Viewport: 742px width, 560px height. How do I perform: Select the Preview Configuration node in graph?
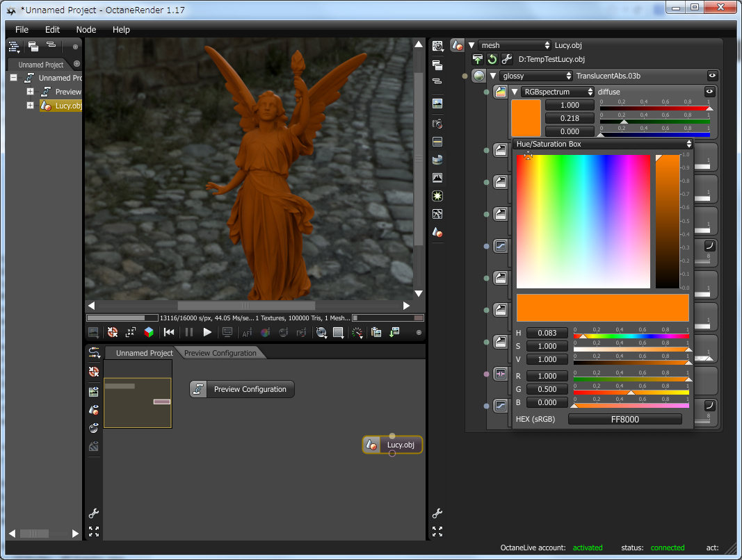pos(242,389)
